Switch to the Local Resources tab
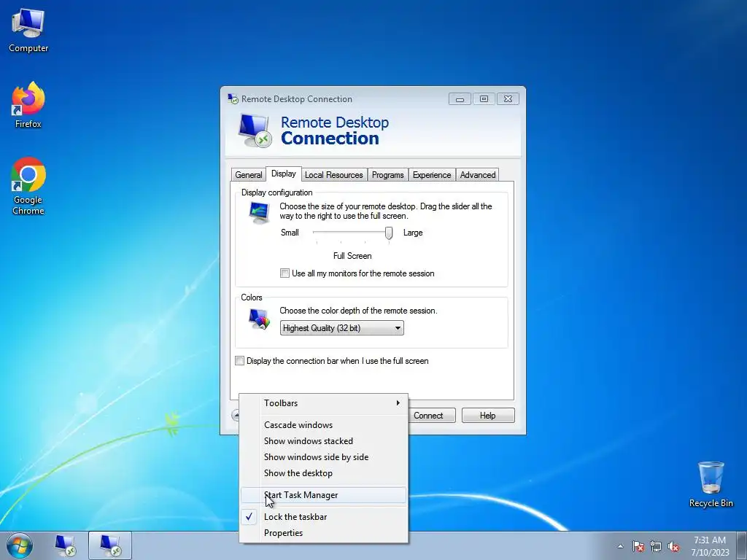This screenshot has height=560, width=747. tap(333, 175)
